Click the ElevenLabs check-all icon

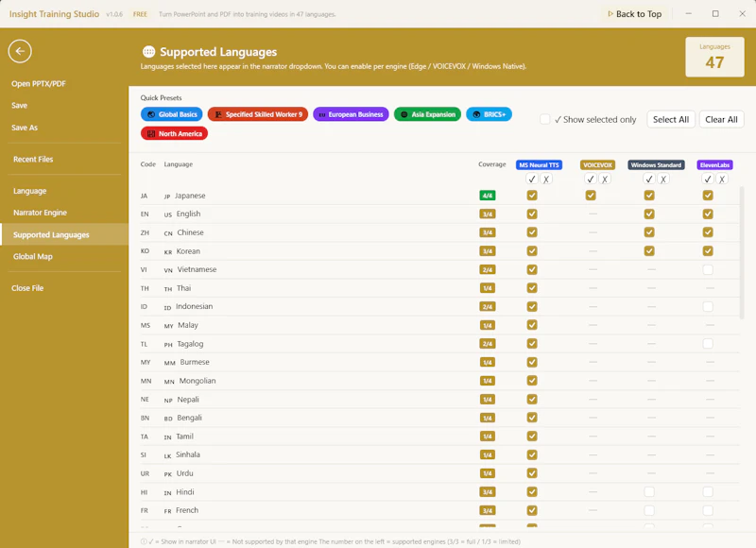(x=708, y=180)
